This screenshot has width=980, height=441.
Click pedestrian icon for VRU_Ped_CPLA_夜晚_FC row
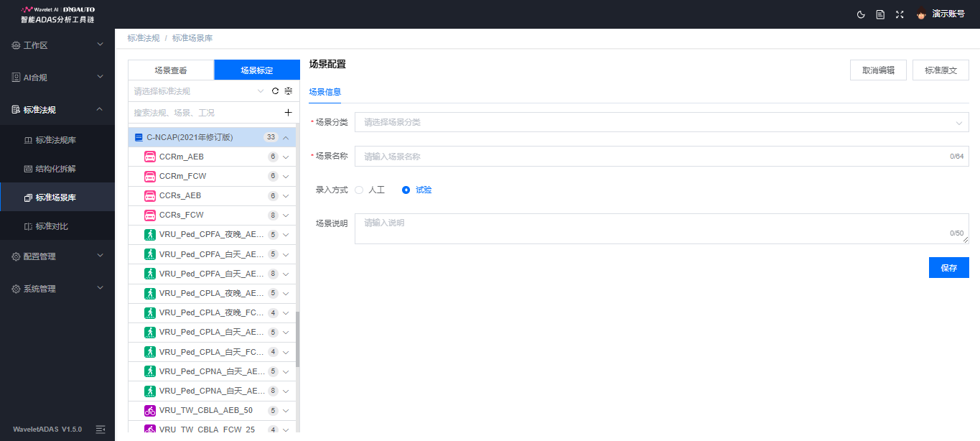click(x=150, y=312)
